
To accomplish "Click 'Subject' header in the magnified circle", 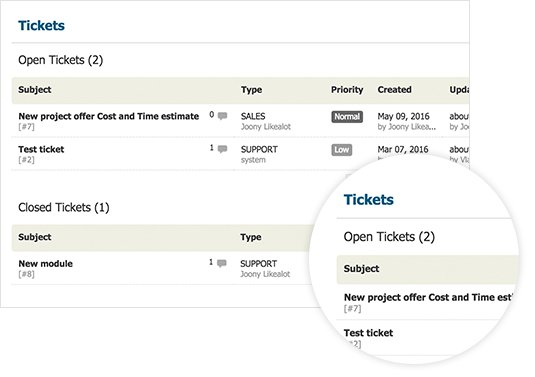I will click(361, 269).
